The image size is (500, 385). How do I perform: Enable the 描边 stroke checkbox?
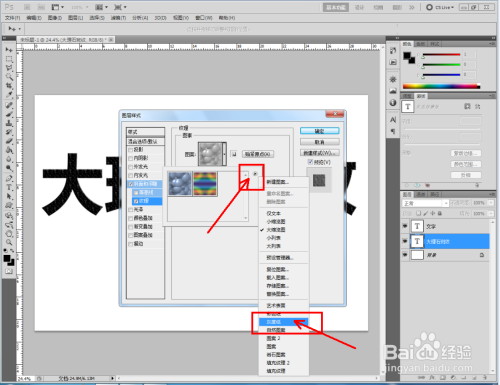pyautogui.click(x=131, y=244)
